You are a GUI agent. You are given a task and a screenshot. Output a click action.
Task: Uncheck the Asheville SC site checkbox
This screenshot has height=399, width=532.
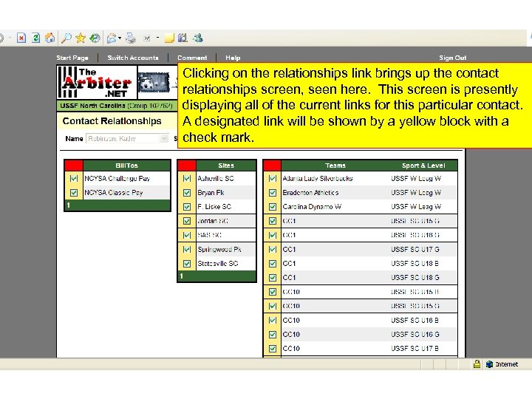pos(187,179)
